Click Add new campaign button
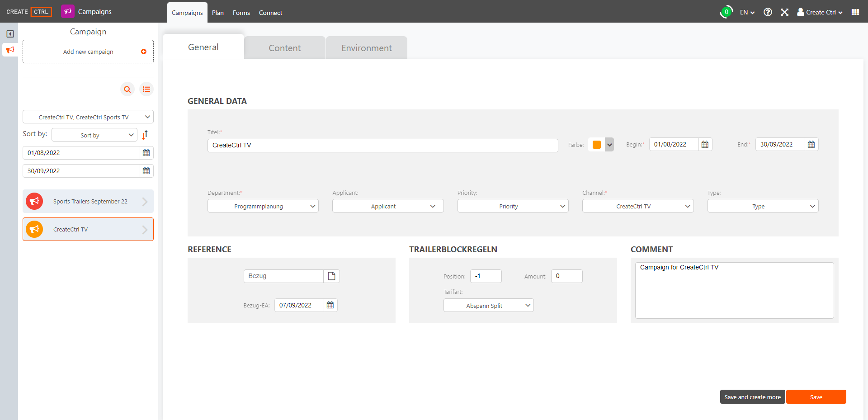The height and width of the screenshot is (420, 868). coord(88,52)
